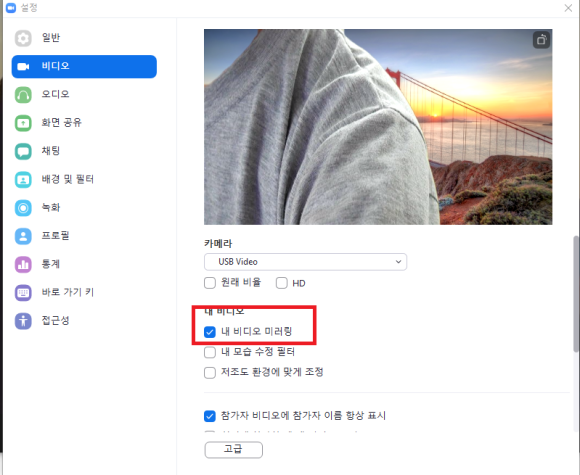Check 저조도 환경에 맞게 조정 option
Screen dimensions: 580x475
coord(210,373)
